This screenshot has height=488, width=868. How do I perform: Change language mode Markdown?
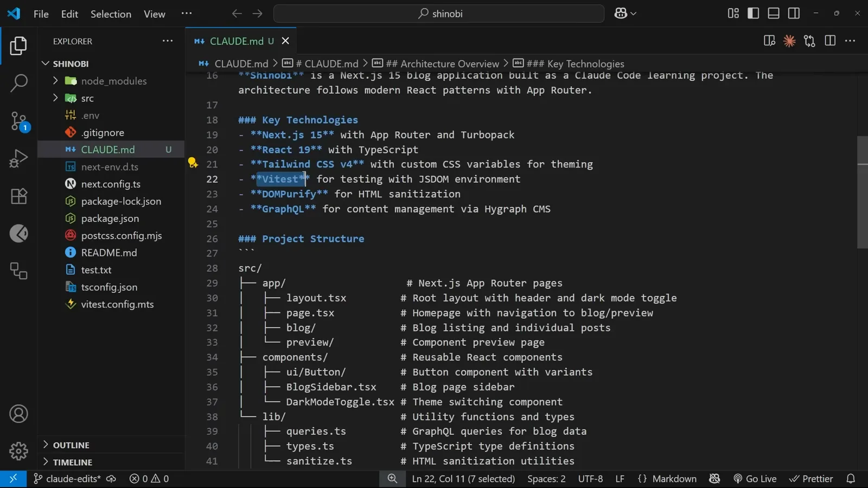click(x=667, y=479)
